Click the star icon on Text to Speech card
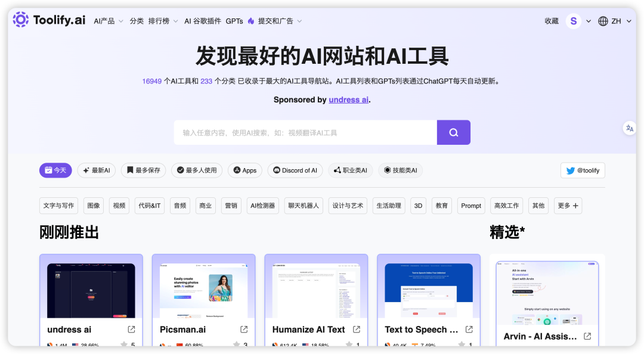The width and height of the screenshot is (644, 354). pyautogui.click(x=462, y=344)
